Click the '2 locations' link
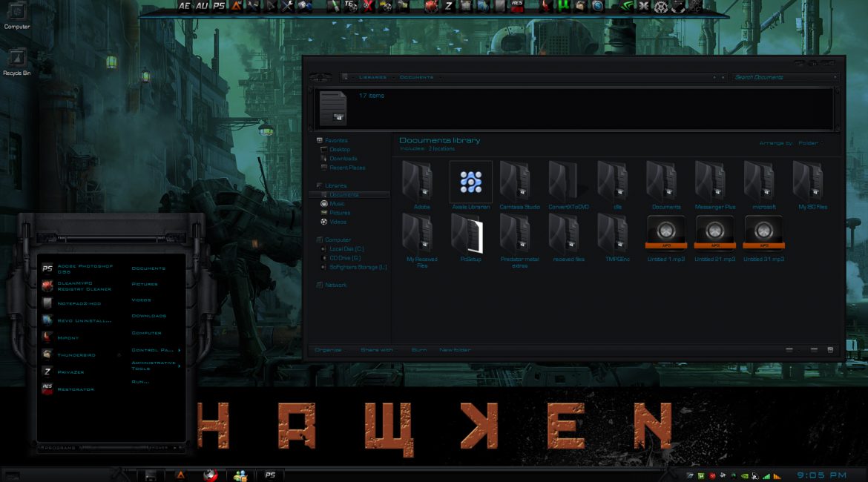868x482 pixels. coord(441,149)
